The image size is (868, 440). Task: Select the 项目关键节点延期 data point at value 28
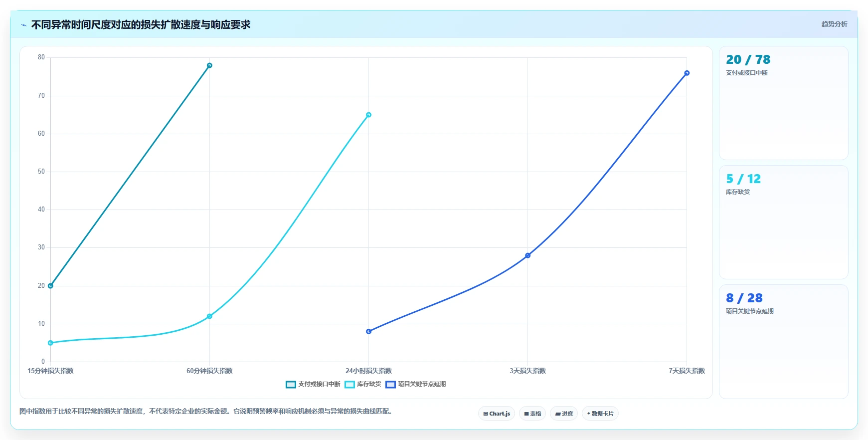(x=527, y=255)
